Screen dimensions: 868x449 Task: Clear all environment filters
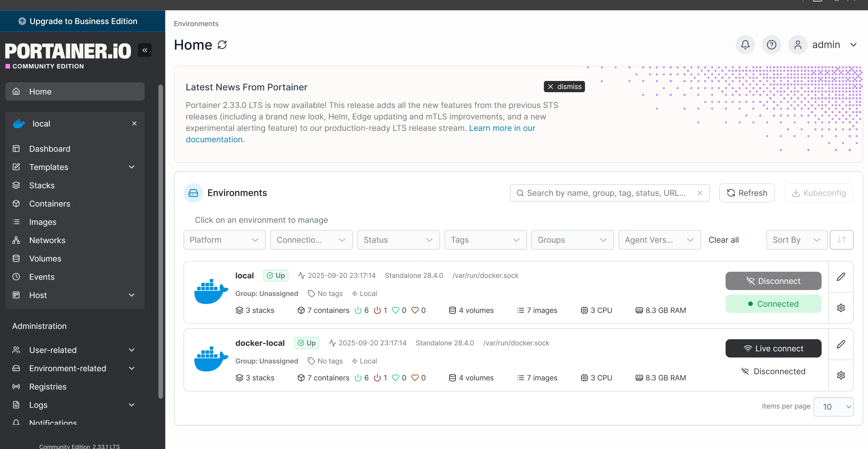tap(724, 240)
